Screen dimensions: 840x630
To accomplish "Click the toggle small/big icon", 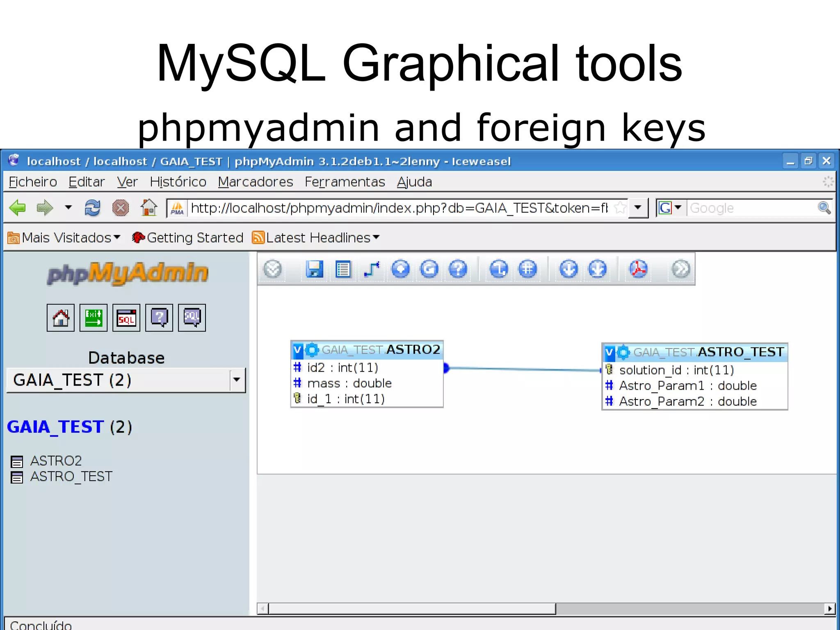I will click(598, 269).
